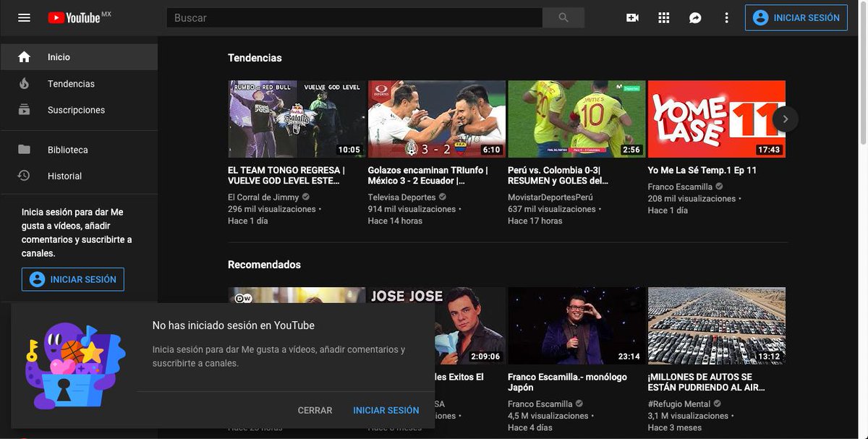
Task: Open the Perú vs. Colombia video thumbnail
Action: 576,119
